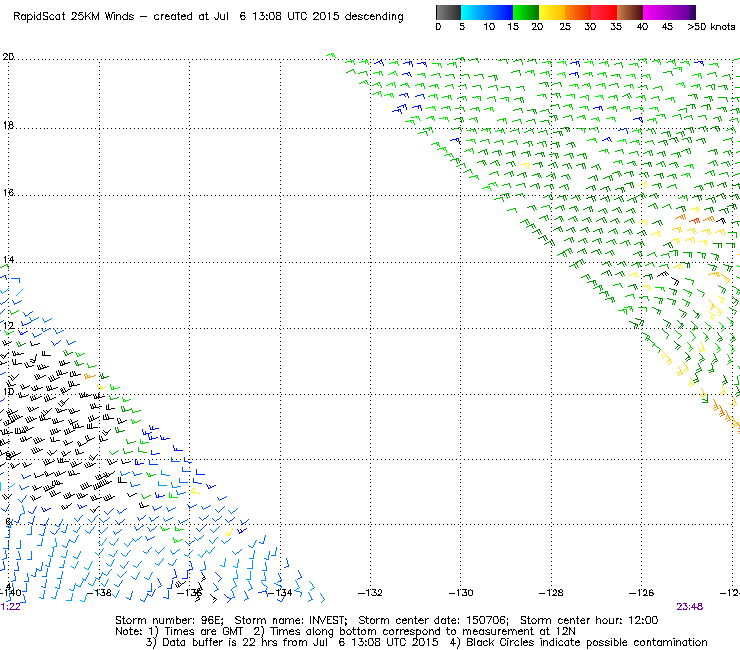Screen dimensions: 740x650
Task: Click the legend tick label '40'
Action: pos(642,27)
